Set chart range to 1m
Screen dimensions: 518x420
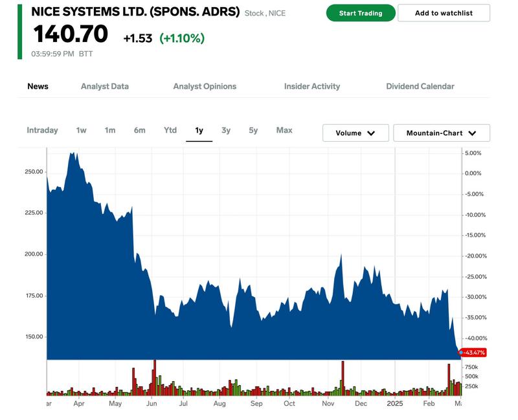click(110, 130)
